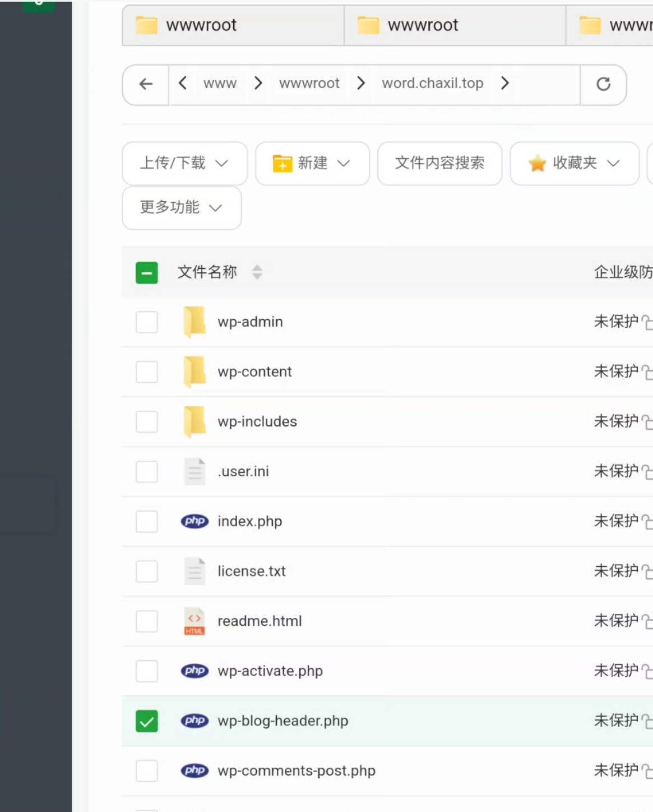The width and height of the screenshot is (653, 812).
Task: Sort by file name column arrows
Action: tap(257, 272)
